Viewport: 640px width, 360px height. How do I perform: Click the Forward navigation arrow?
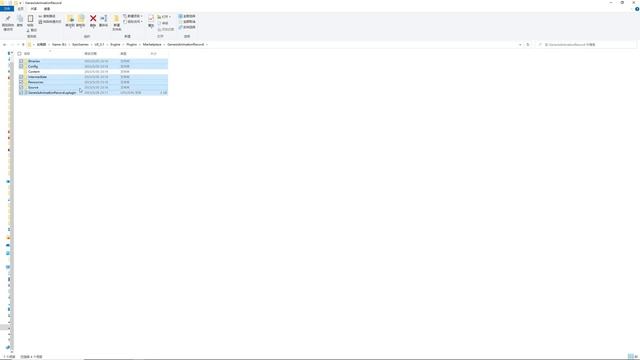click(x=11, y=44)
